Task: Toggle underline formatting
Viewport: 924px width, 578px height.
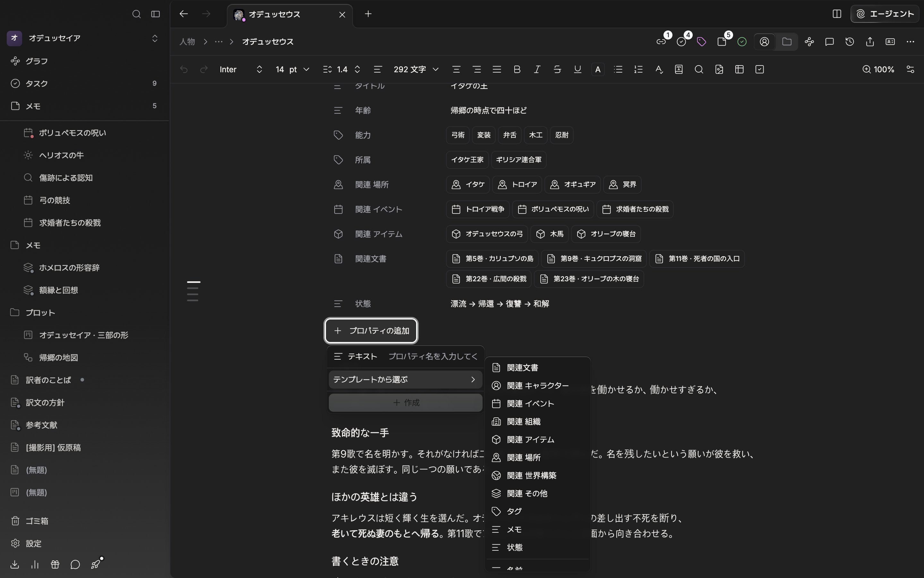Action: click(578, 70)
